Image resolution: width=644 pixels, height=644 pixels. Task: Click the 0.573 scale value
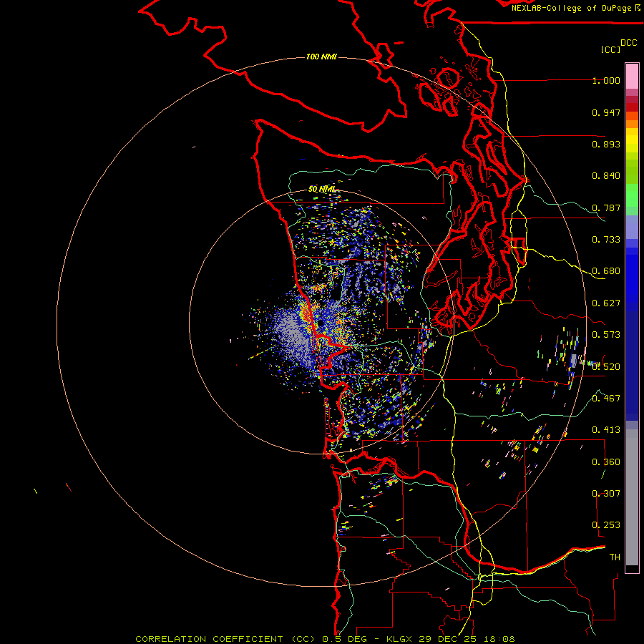[606, 335]
